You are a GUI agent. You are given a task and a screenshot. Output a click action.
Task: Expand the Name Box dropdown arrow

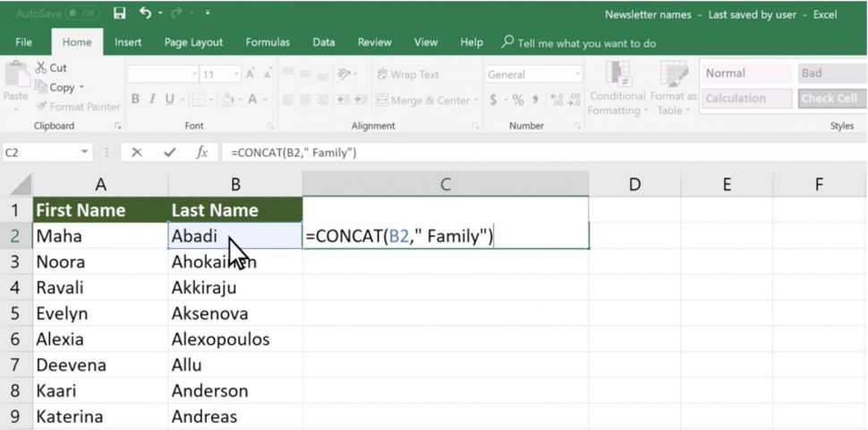(85, 152)
